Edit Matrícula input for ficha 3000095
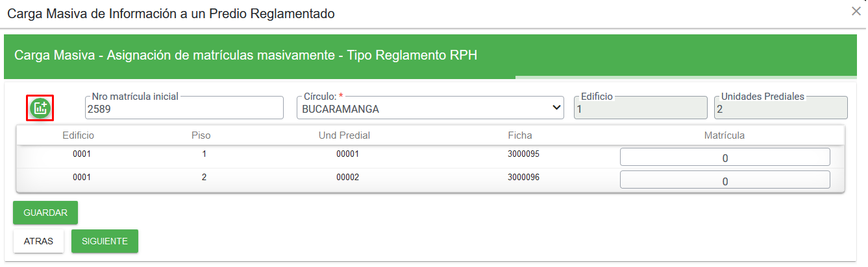Screen dimensions: 868x267 point(725,157)
